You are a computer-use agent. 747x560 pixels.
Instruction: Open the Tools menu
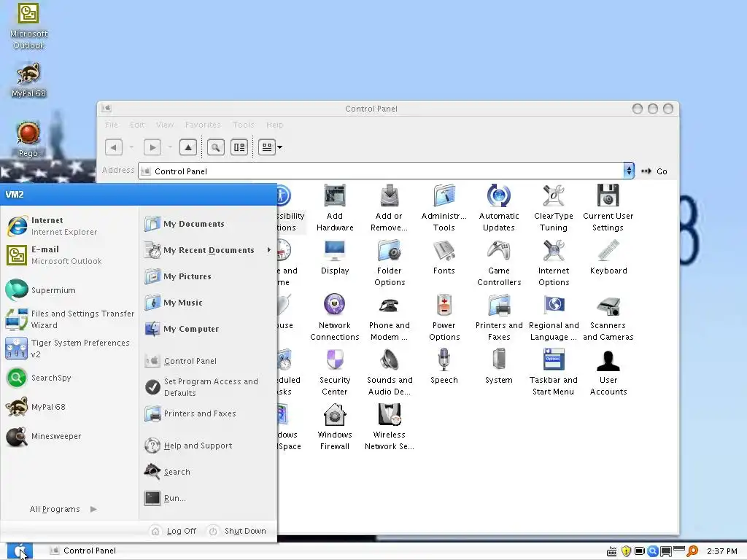[x=244, y=125]
